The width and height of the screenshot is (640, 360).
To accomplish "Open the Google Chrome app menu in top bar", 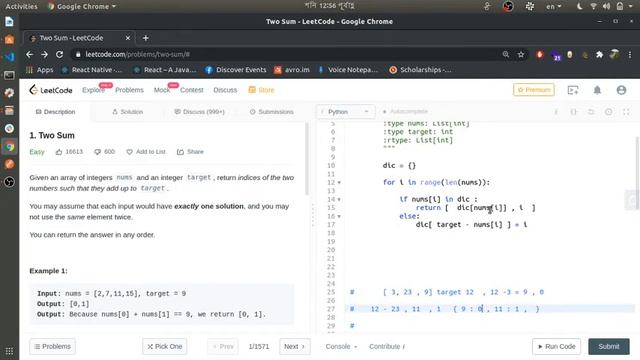I will [82, 6].
